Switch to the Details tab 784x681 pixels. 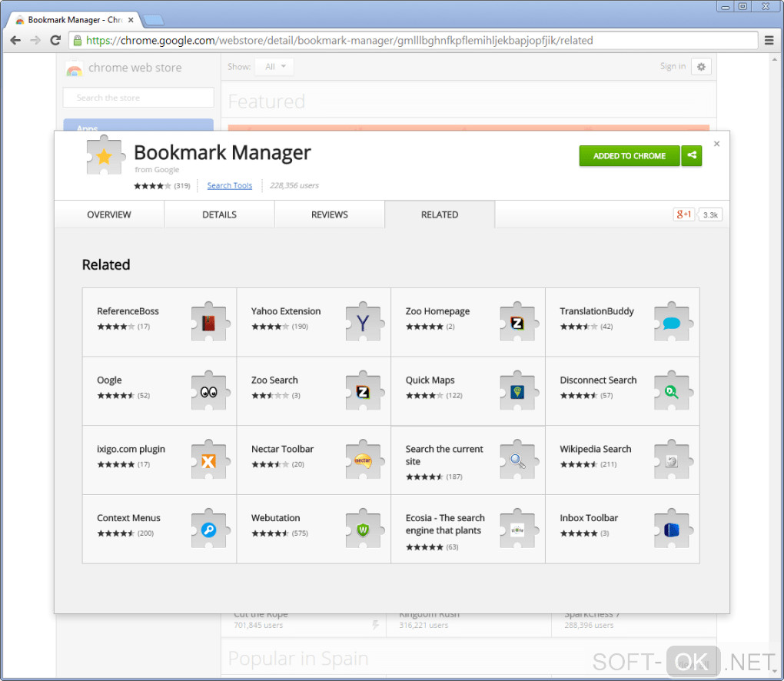click(x=220, y=214)
